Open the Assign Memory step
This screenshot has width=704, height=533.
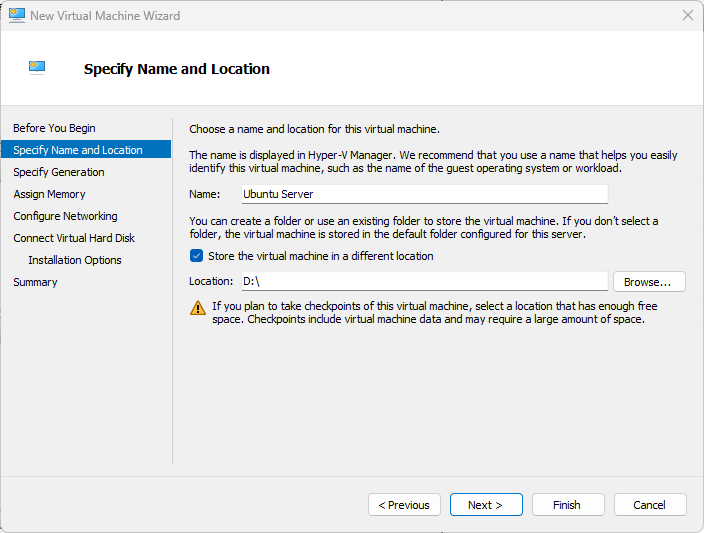[x=49, y=194]
